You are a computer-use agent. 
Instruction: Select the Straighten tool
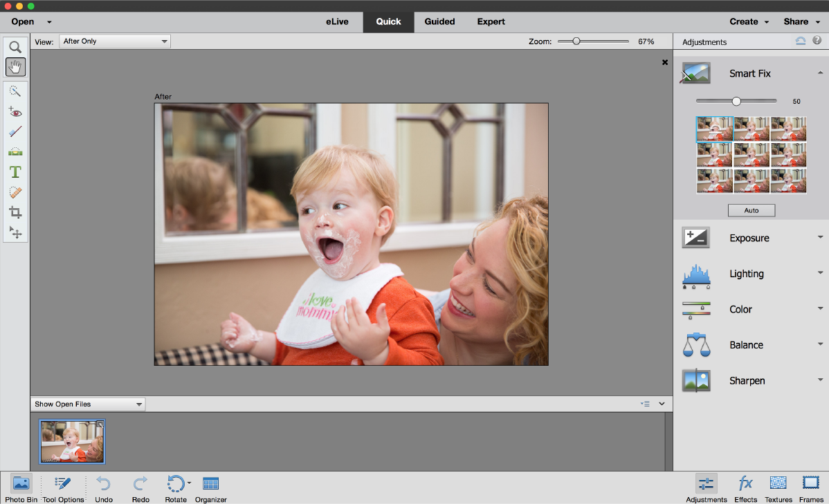pos(15,151)
